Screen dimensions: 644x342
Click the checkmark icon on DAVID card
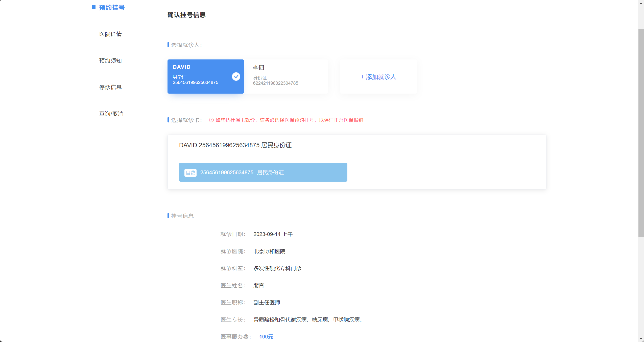coord(236,76)
